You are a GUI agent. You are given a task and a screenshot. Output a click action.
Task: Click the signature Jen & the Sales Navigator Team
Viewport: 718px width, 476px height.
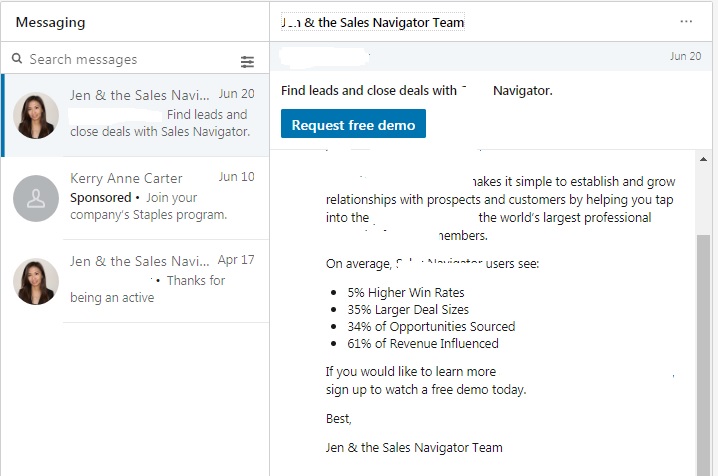[414, 447]
